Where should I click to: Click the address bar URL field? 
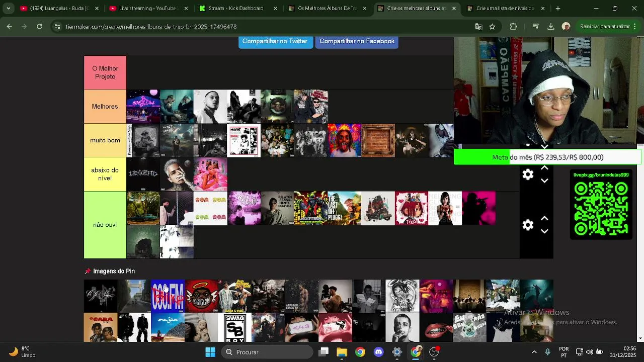coord(262,27)
